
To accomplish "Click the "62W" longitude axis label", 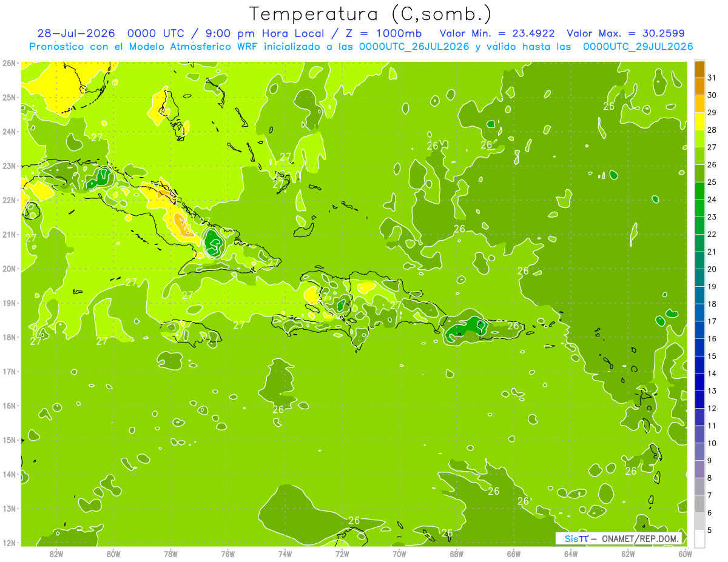I will (628, 554).
